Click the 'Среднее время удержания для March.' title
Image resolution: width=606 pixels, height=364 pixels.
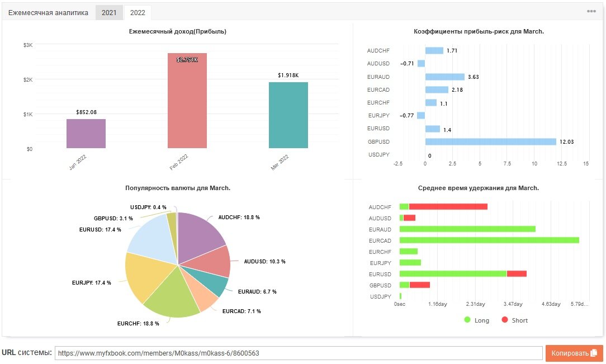click(479, 188)
